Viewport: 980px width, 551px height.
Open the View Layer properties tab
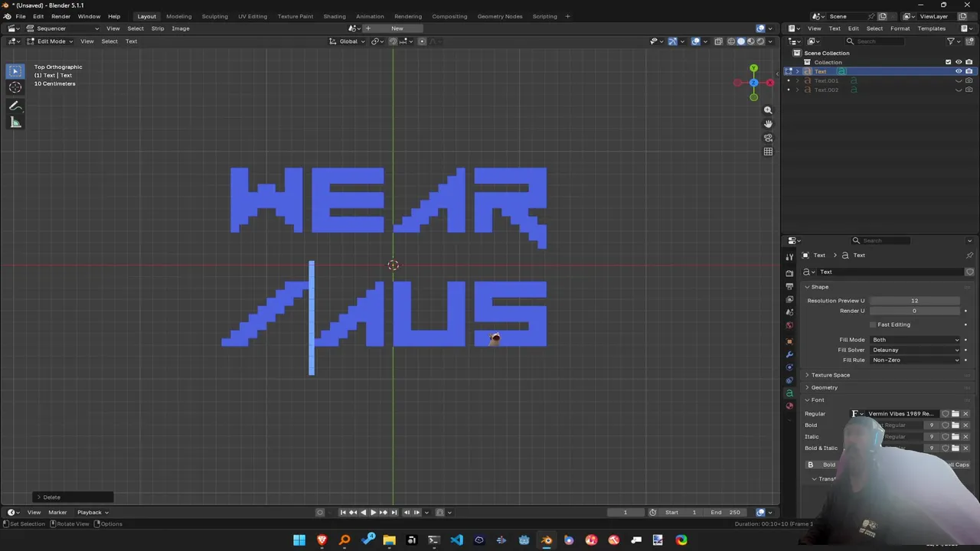click(x=789, y=299)
